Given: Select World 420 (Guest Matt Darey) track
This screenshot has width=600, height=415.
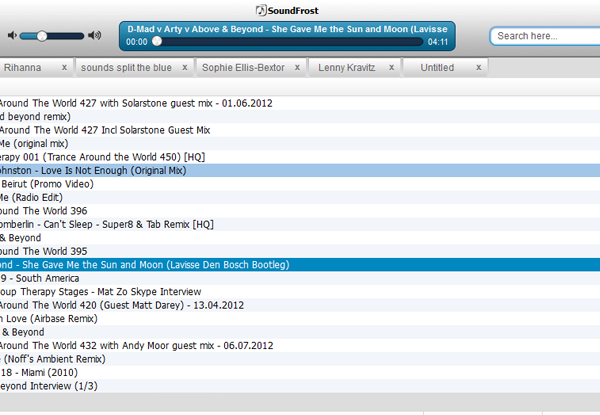Looking at the screenshot, I should pyautogui.click(x=300, y=305).
